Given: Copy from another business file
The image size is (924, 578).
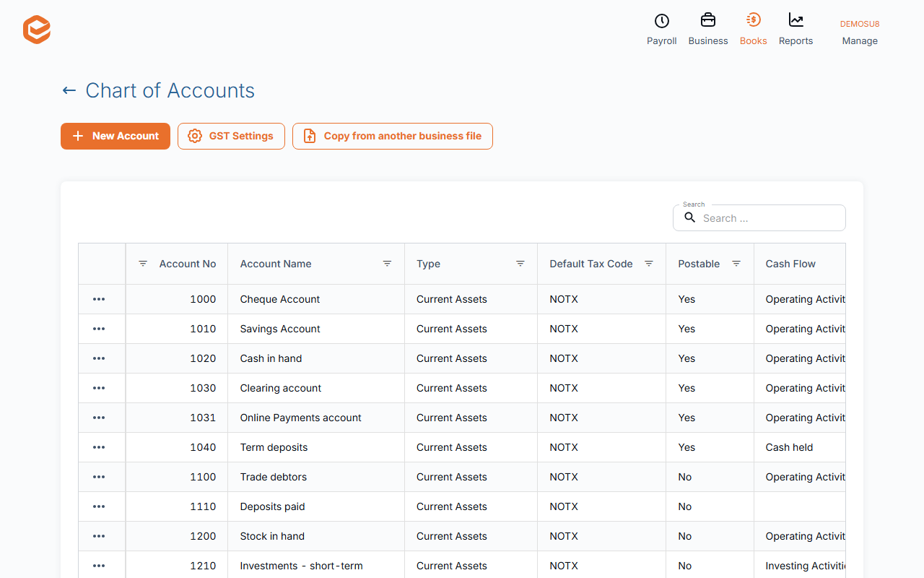Looking at the screenshot, I should (x=393, y=136).
